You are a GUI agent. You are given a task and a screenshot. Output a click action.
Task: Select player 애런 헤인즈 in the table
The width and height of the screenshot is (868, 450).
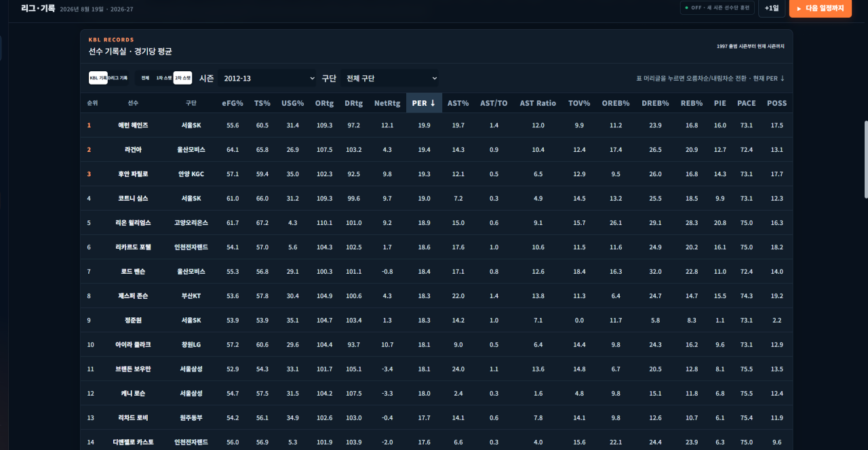(x=133, y=125)
